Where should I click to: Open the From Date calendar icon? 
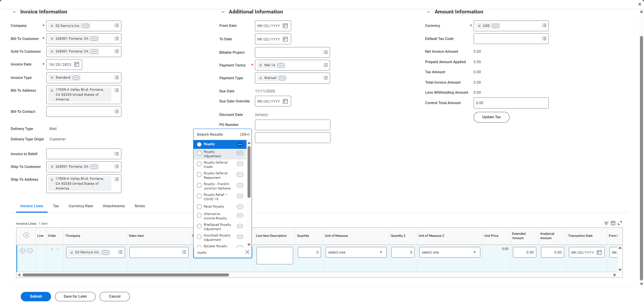[285, 26]
